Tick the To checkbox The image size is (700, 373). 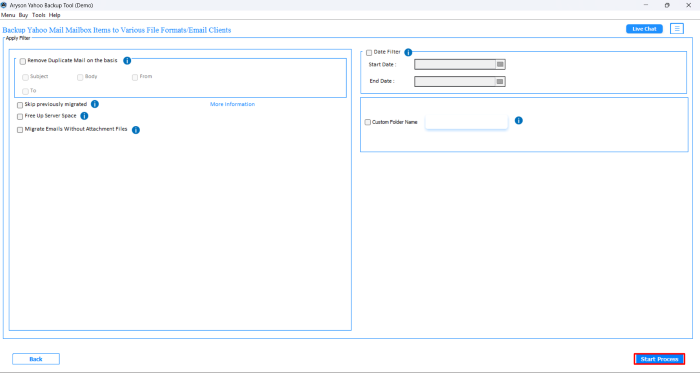tap(25, 92)
